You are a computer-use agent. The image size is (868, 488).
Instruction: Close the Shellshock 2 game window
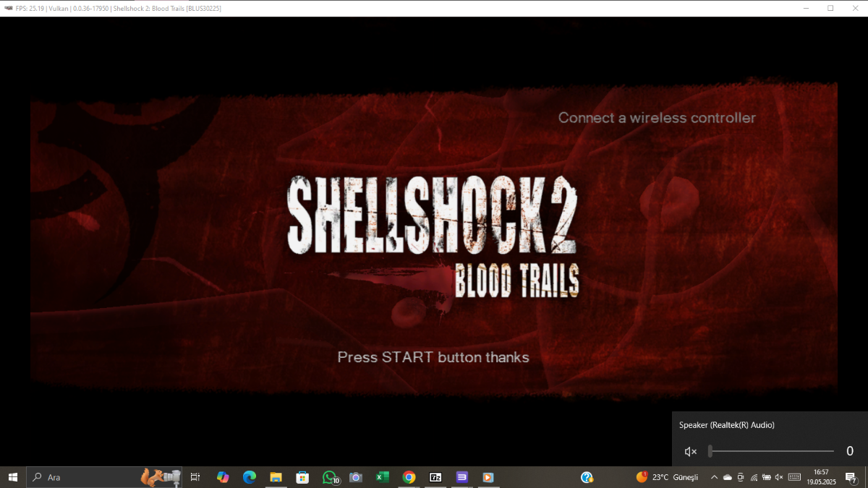coord(854,8)
